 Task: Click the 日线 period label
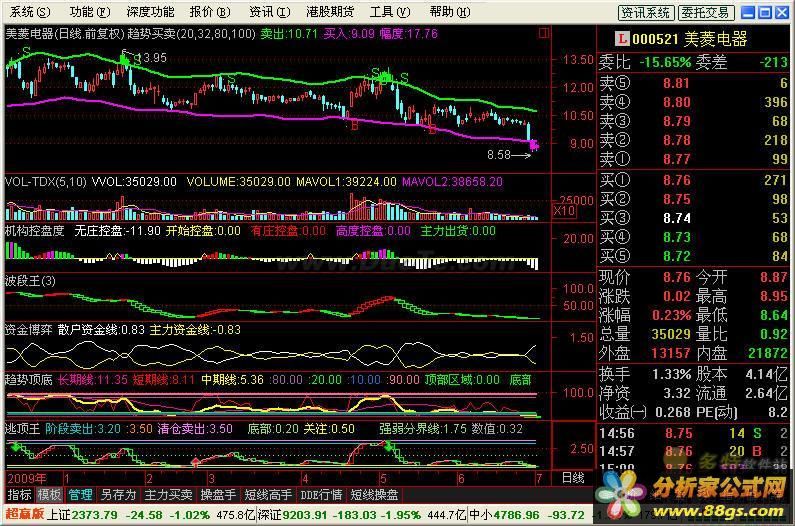(x=573, y=478)
